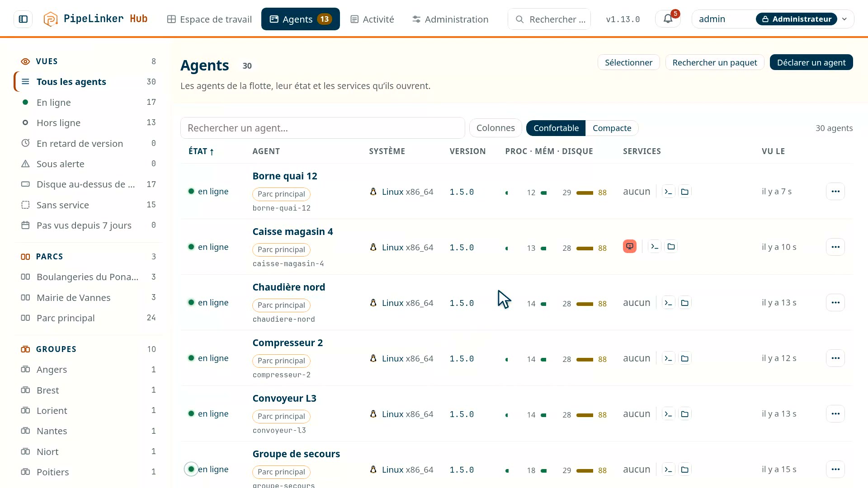This screenshot has height=488, width=868.
Task: Collapse the sidebar panel icon
Action: pyautogui.click(x=23, y=19)
